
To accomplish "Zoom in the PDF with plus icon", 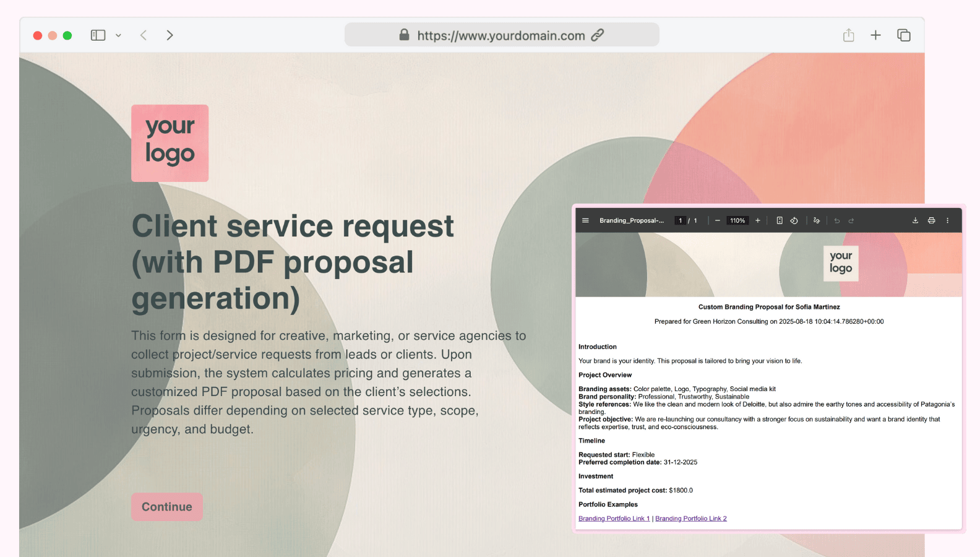I will pos(757,220).
